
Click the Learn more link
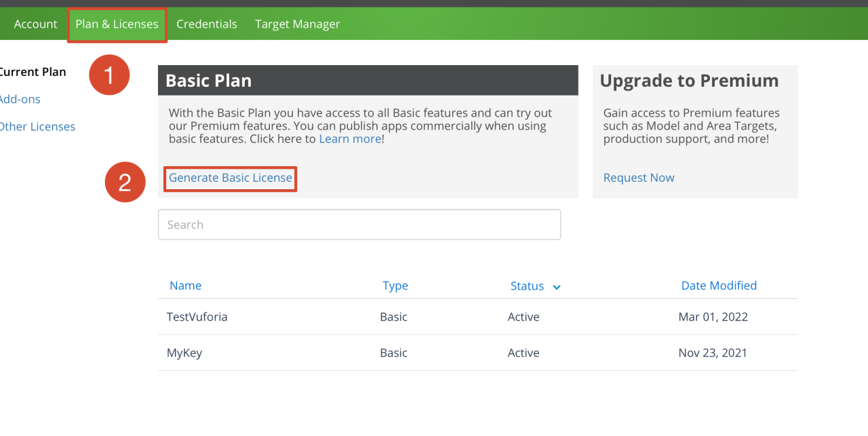click(x=350, y=139)
